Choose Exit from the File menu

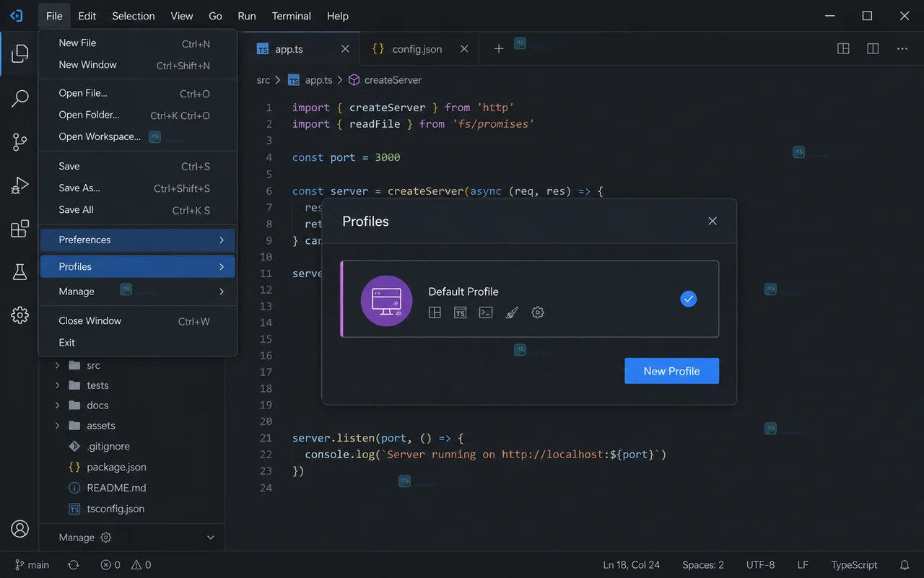click(137, 343)
